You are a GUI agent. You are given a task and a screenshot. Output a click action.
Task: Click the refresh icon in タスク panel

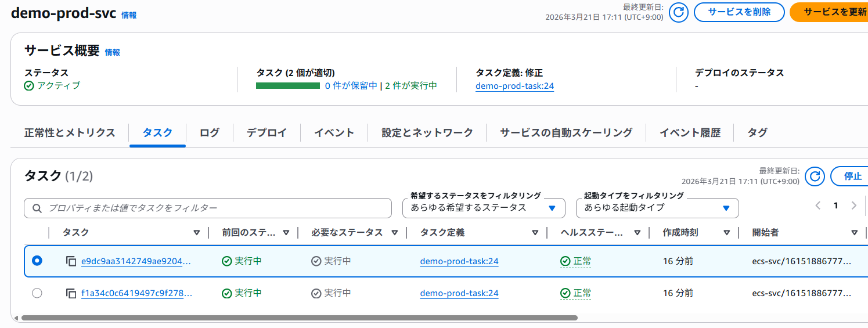click(815, 176)
